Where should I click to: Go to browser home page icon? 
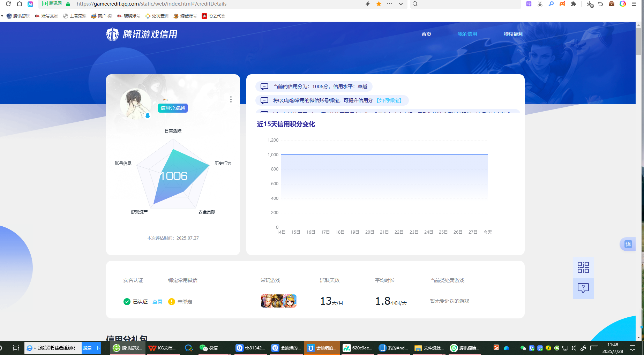click(x=20, y=4)
